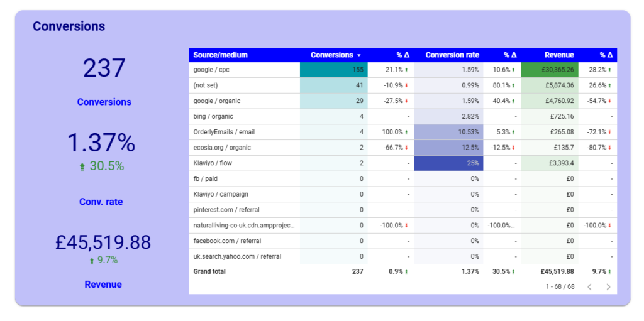644x321 pixels.
Task: Click the dark blue 25% conversion rate cell
Action: [x=448, y=163]
